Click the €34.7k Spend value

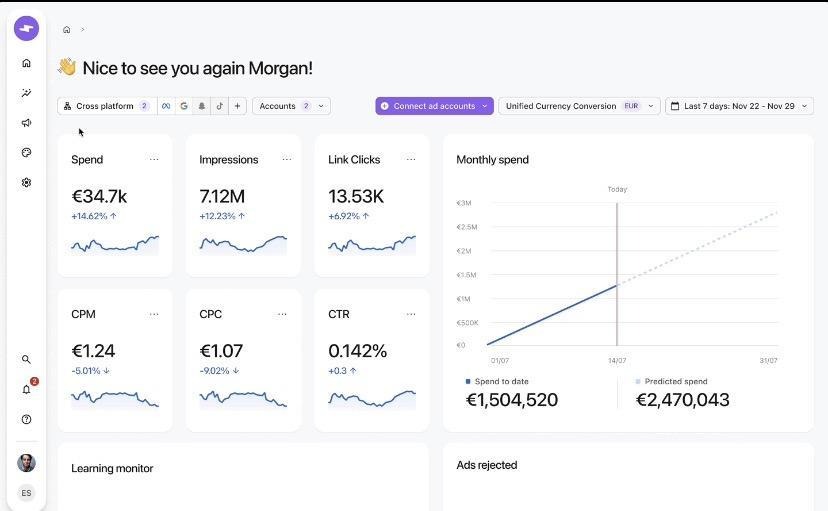[x=99, y=196]
